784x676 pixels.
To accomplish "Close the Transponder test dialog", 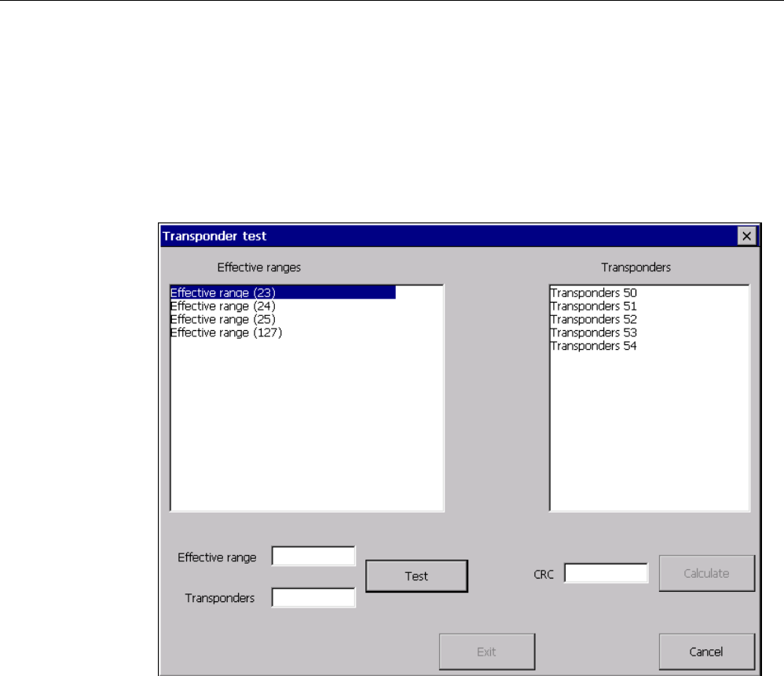I will [x=746, y=236].
